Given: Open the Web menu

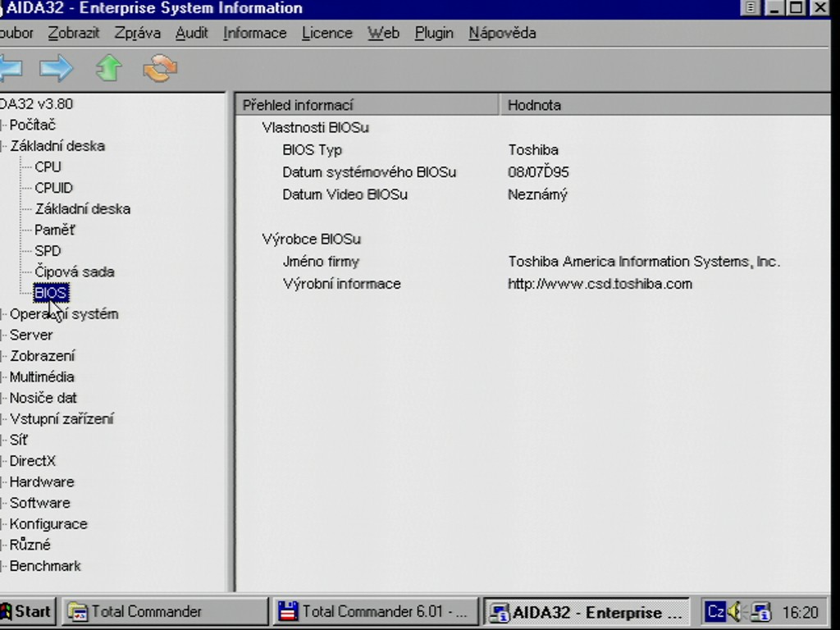Looking at the screenshot, I should [x=383, y=33].
